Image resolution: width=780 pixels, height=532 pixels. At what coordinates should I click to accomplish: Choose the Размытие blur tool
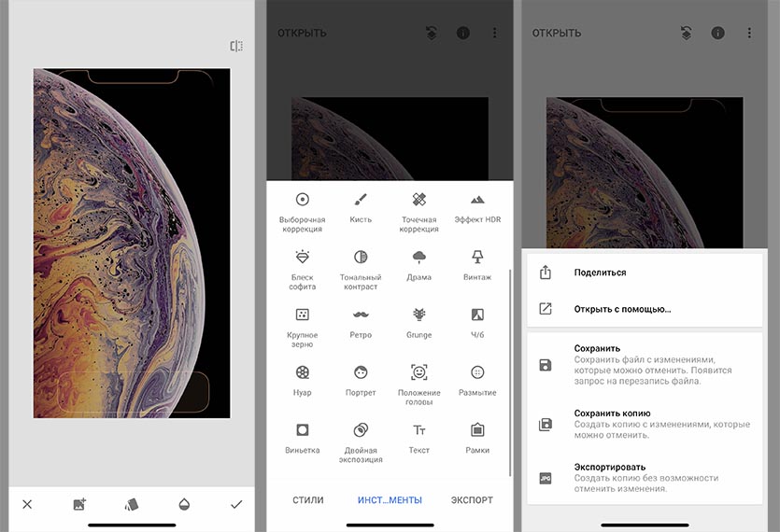(x=477, y=381)
